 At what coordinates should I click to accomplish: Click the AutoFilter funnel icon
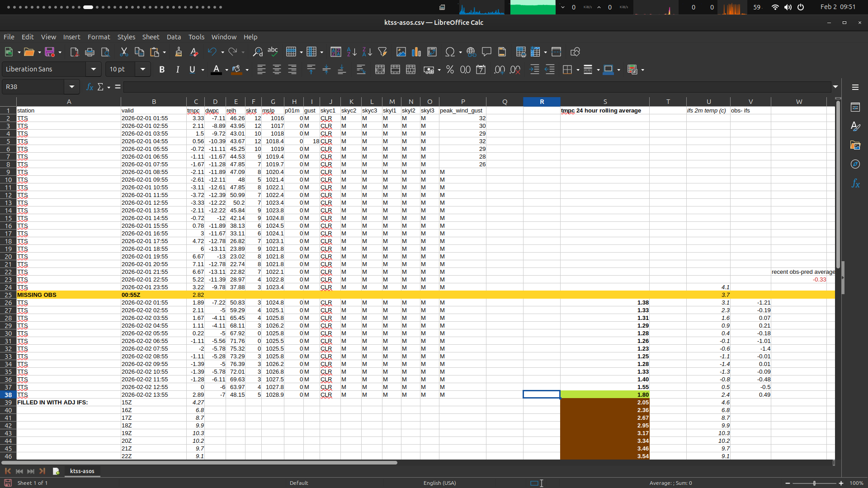tap(382, 52)
